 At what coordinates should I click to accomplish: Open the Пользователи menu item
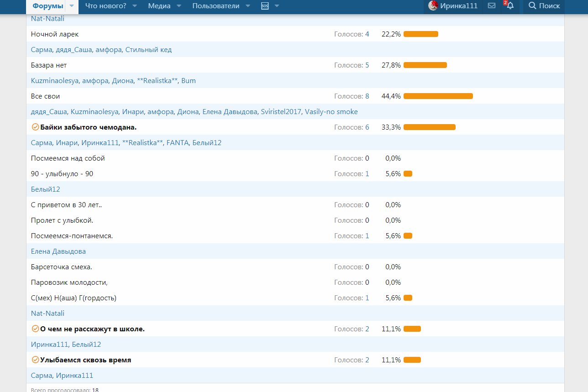tap(215, 6)
